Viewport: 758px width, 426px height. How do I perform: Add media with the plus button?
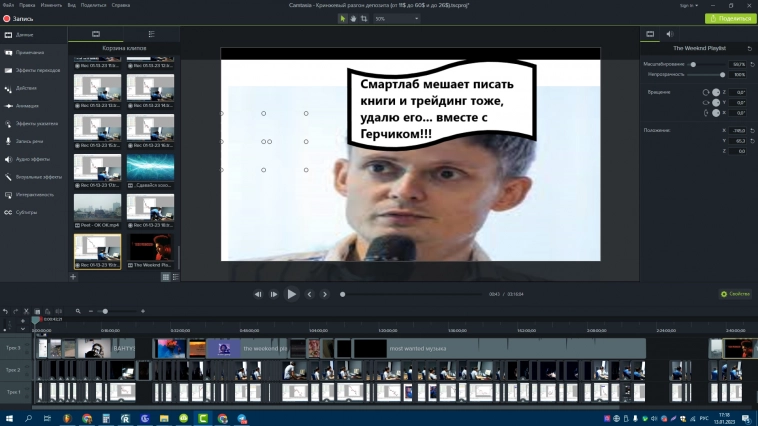73,277
